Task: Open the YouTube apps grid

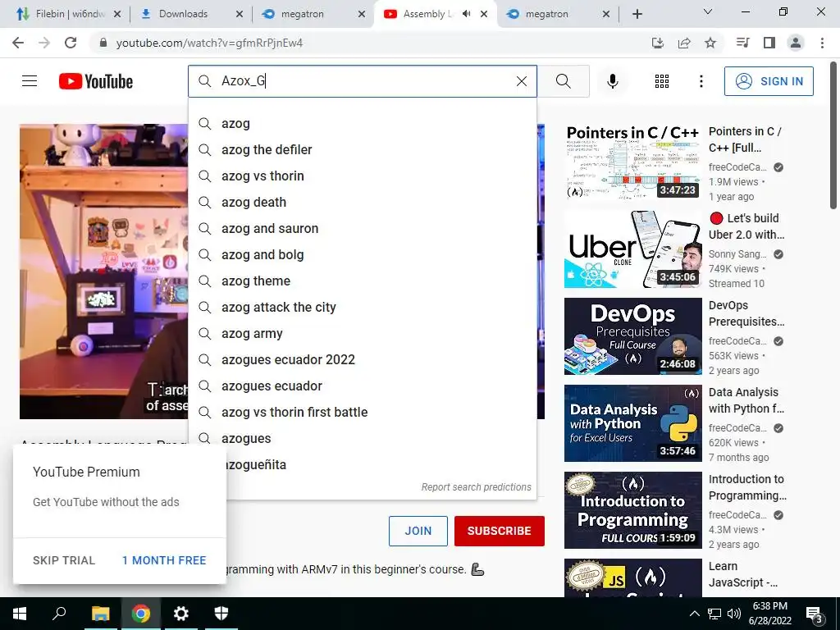Action: 662,81
